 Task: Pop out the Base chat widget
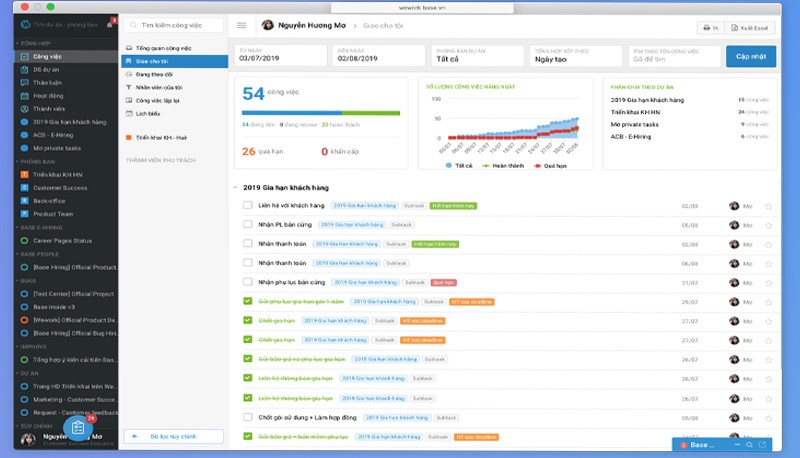click(x=762, y=445)
